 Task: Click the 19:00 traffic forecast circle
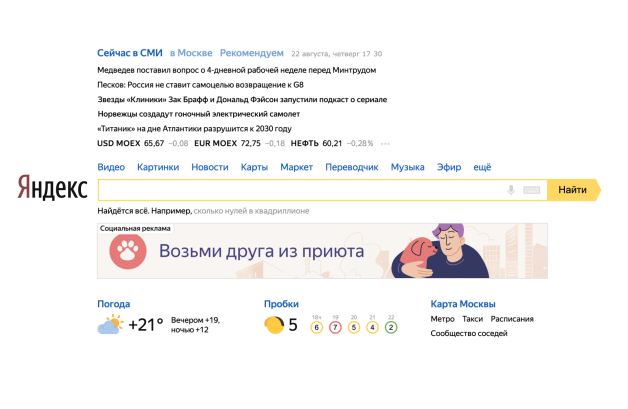pos(335,327)
